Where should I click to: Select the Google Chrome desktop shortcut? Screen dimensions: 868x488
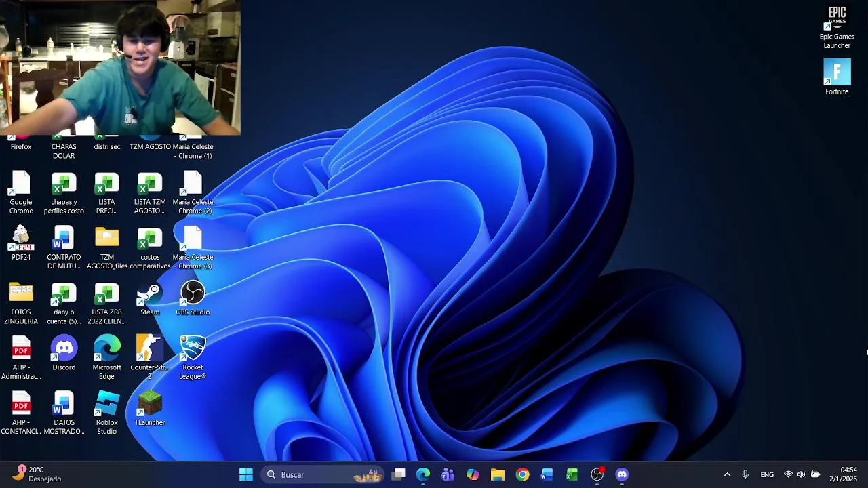tap(21, 193)
